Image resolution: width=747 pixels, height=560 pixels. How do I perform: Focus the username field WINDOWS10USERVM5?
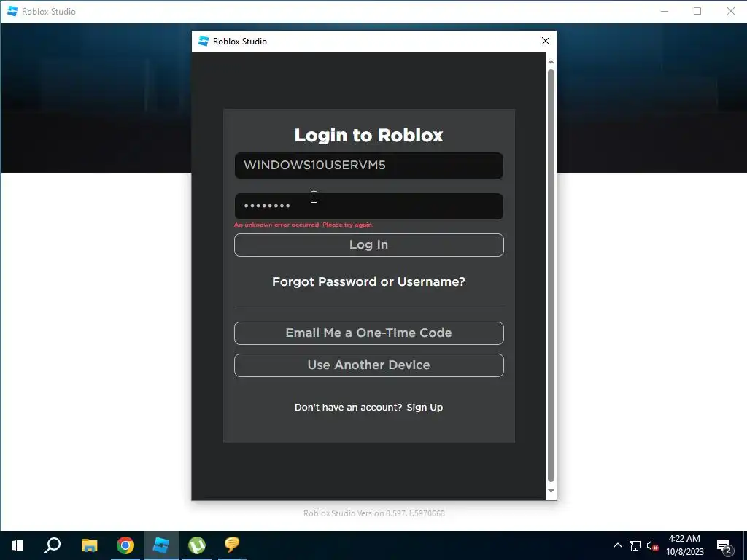[x=368, y=166]
